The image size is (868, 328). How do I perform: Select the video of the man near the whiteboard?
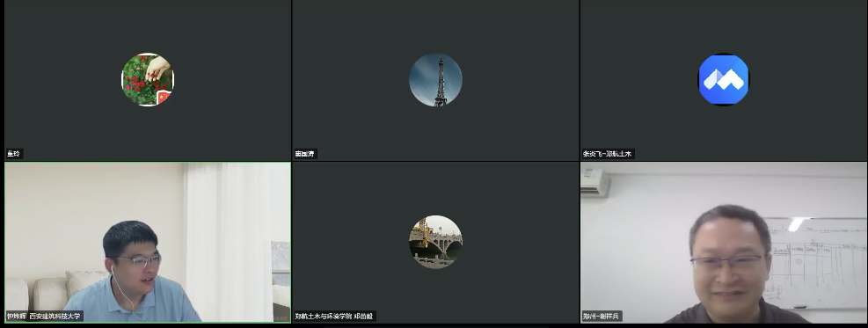coord(724,243)
